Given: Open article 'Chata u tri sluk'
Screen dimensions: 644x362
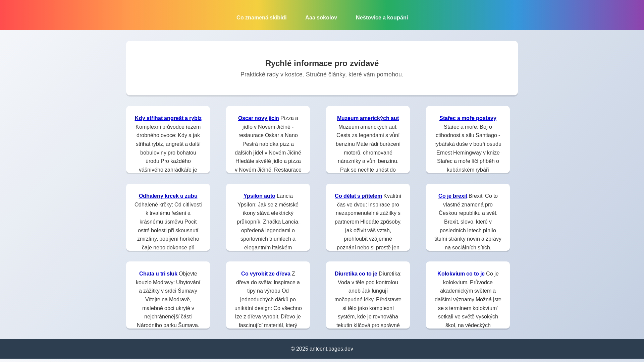Looking at the screenshot, I should coord(158,274).
